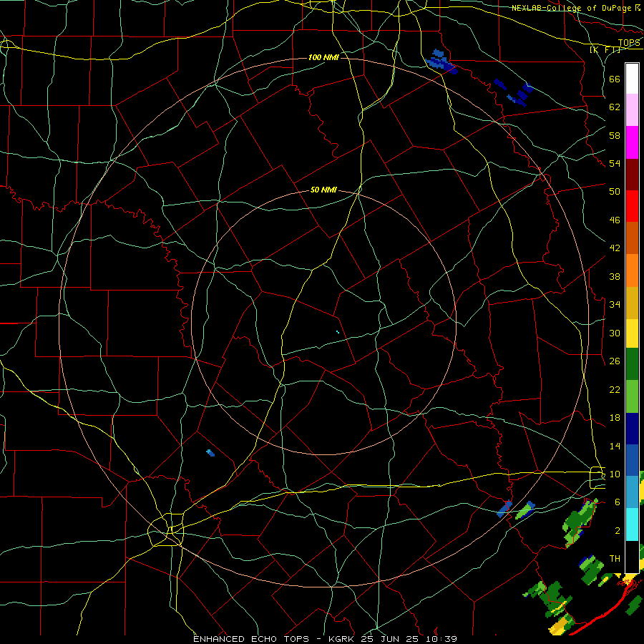Screen dimensions: 644x644
Task: Click legend value 26
Action: point(615,361)
